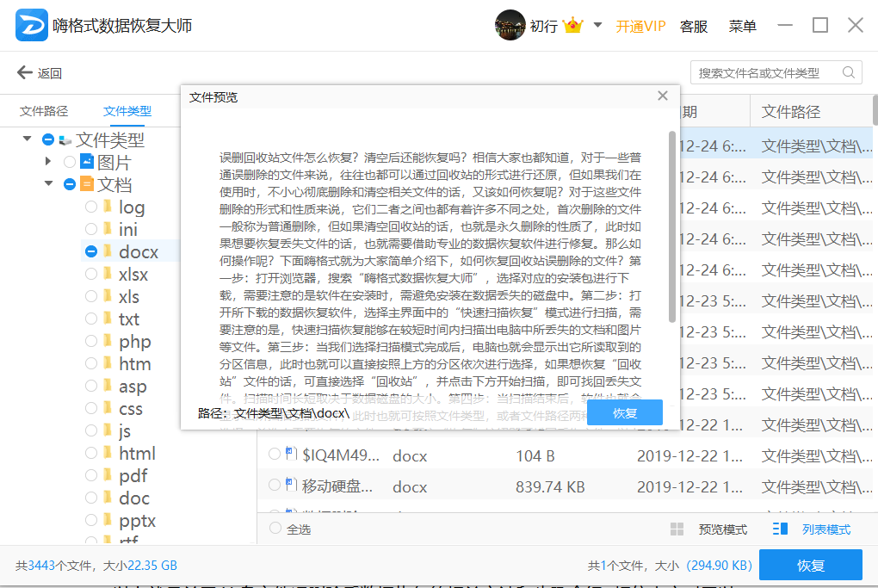Viewport: 878px width, 588px height.
Task: Click the 列表模式 list icon
Action: (780, 529)
